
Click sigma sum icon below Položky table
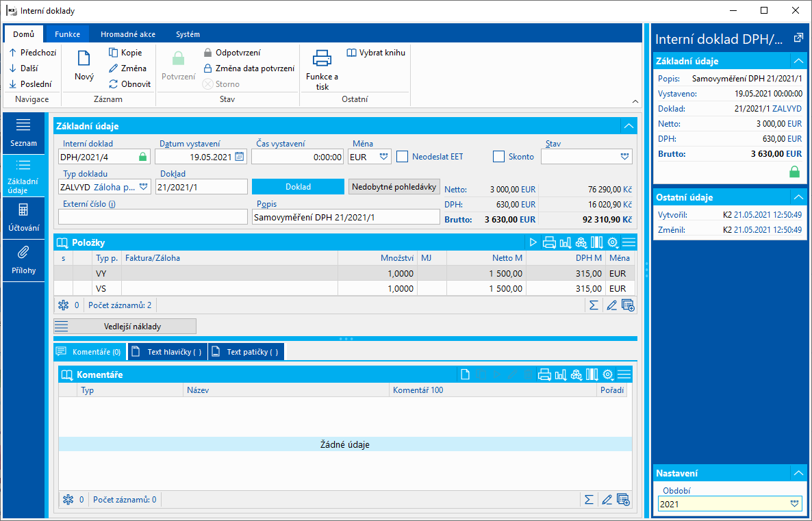coord(594,305)
